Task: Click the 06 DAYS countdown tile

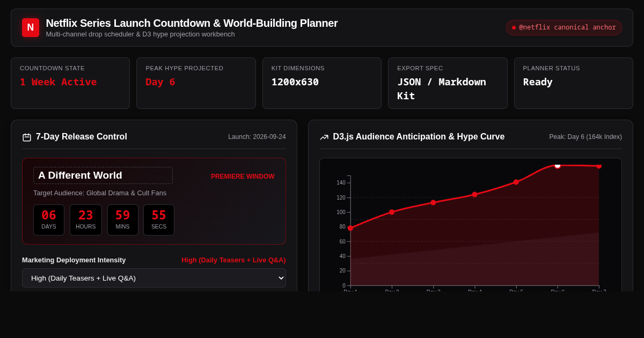Action: [x=49, y=220]
